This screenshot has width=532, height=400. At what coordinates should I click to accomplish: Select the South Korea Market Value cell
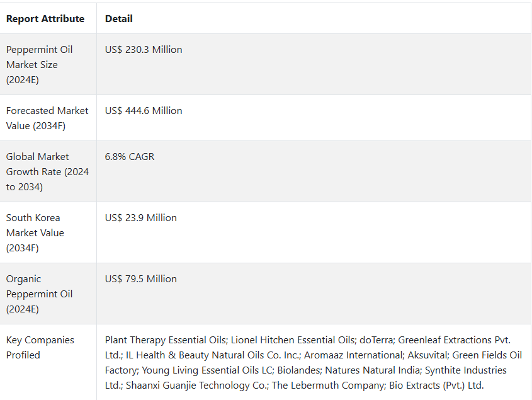point(35,232)
